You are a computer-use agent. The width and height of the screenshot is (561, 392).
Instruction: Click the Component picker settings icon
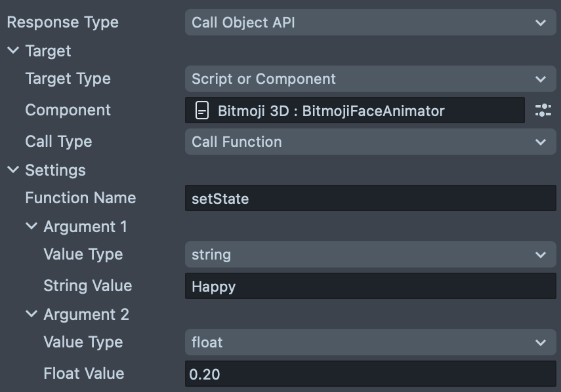coord(543,111)
